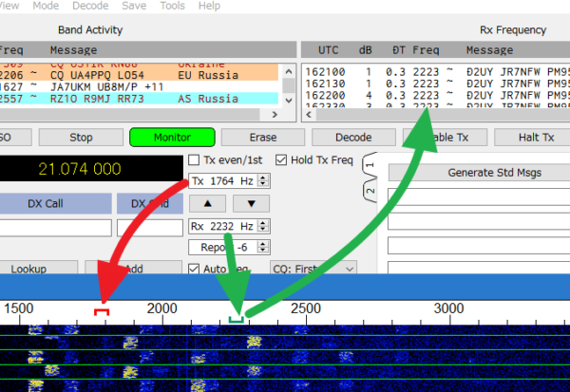The width and height of the screenshot is (570, 392).
Task: Select message tab 1
Action: point(370,165)
